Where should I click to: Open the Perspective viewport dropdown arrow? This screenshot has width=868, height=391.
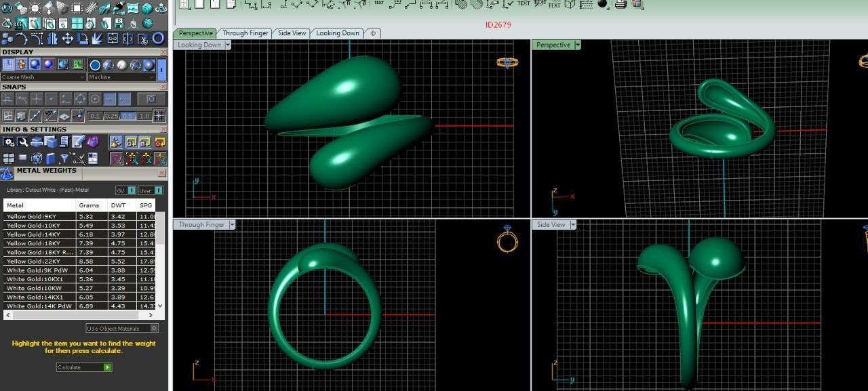[578, 45]
